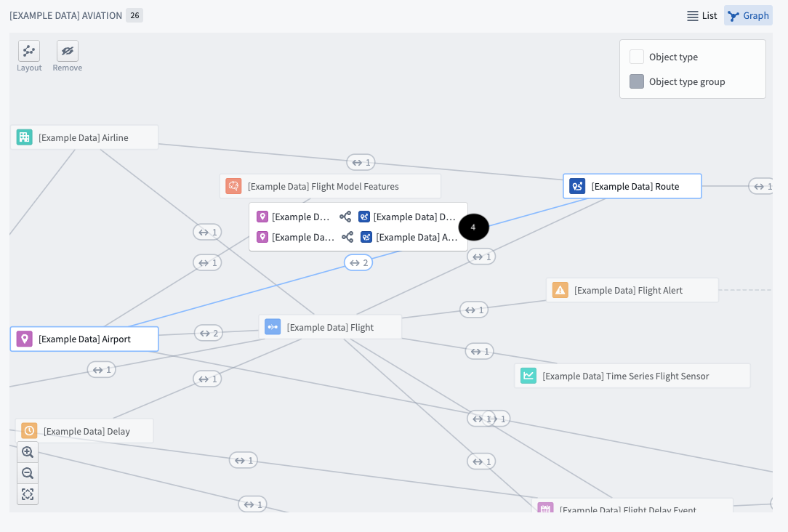Switch to List view
This screenshot has width=788, height=532.
click(x=701, y=15)
